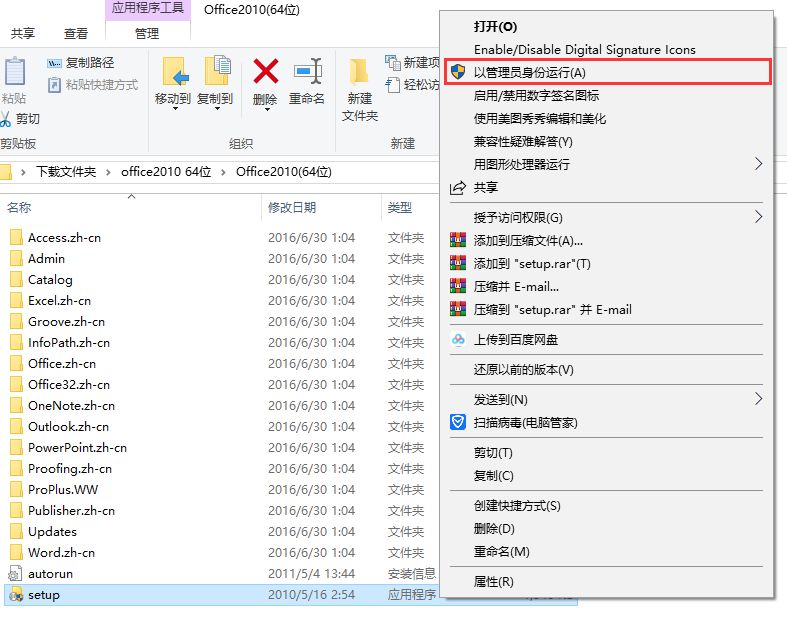The height and width of the screenshot is (623, 787).
Task: Switch to the 查看 ribbon tab
Action: click(x=76, y=34)
